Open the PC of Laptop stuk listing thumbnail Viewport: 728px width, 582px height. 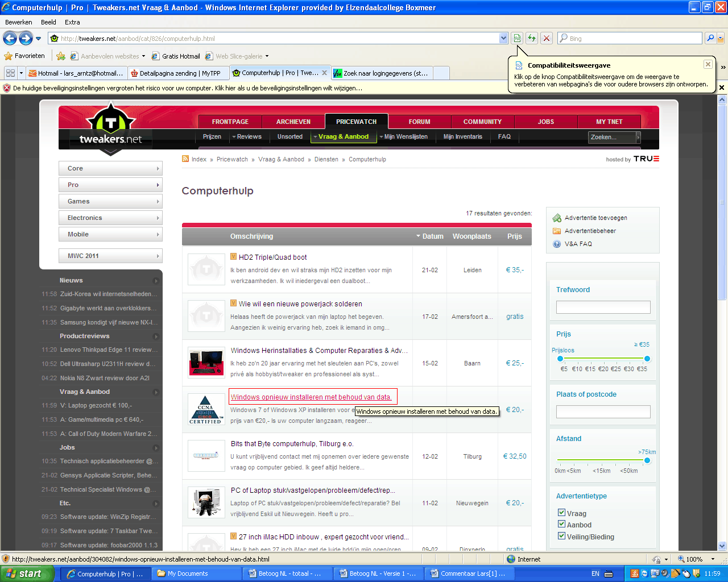click(x=206, y=503)
